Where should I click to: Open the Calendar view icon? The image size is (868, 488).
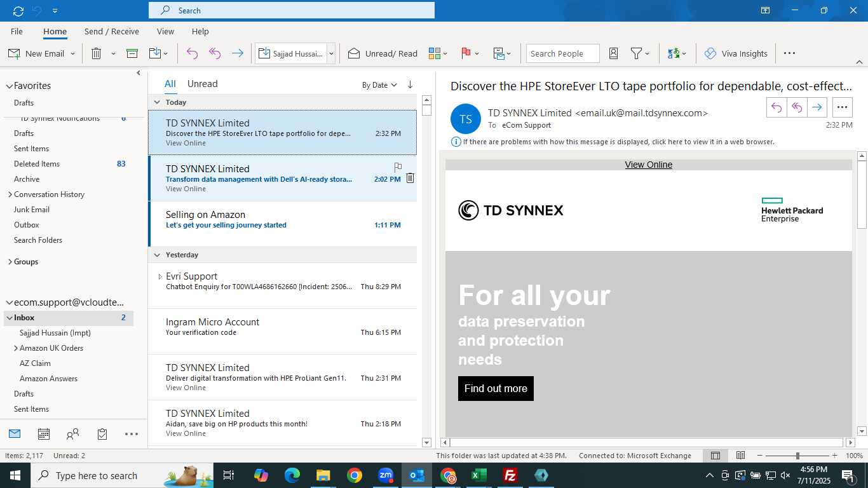(44, 434)
